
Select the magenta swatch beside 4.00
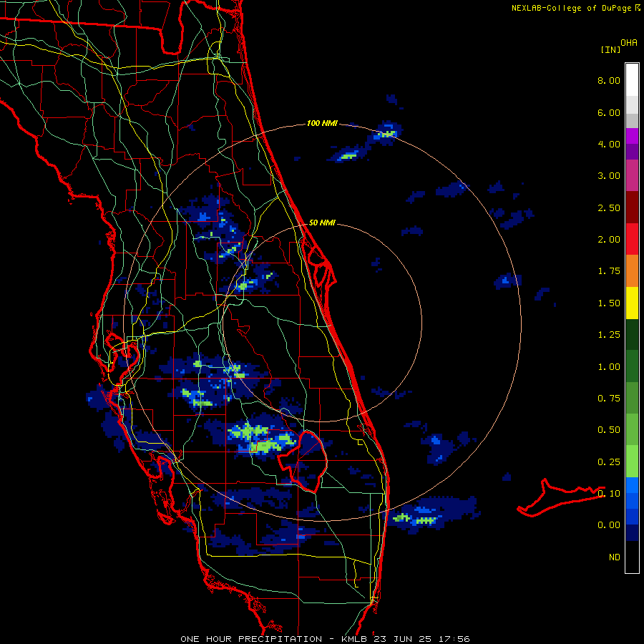click(632, 136)
